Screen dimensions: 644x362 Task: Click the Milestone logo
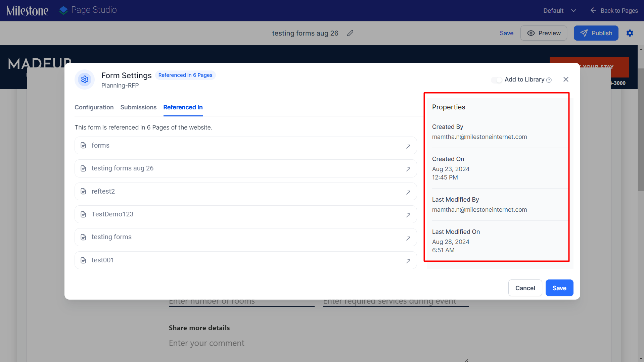click(x=28, y=11)
